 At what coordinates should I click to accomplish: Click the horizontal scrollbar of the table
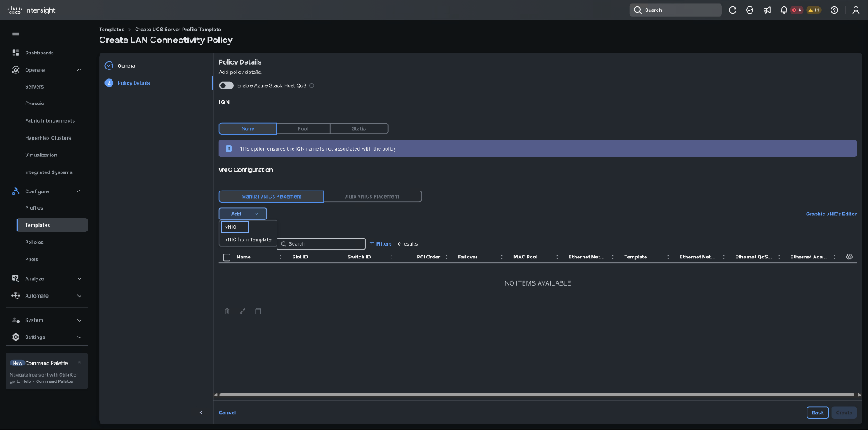click(x=536, y=395)
